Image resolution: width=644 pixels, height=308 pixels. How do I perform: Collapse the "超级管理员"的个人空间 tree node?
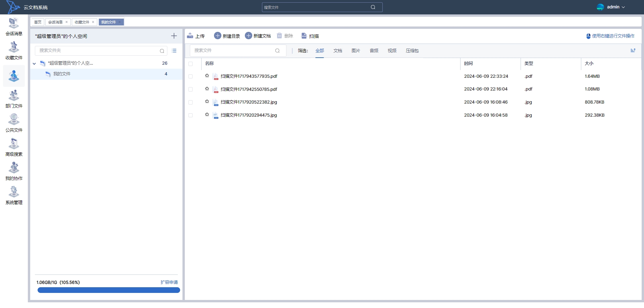[34, 63]
